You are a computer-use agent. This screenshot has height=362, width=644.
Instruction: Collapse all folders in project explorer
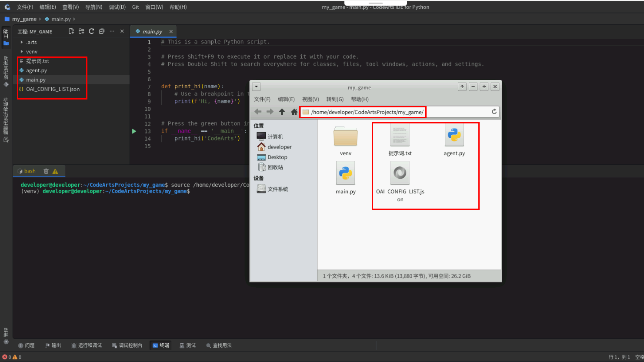click(x=101, y=31)
